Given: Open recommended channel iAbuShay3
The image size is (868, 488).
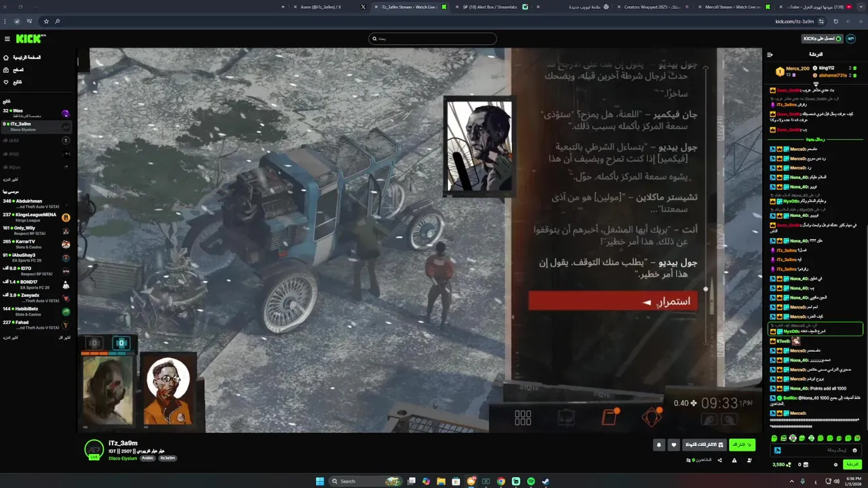Looking at the screenshot, I should point(37,258).
